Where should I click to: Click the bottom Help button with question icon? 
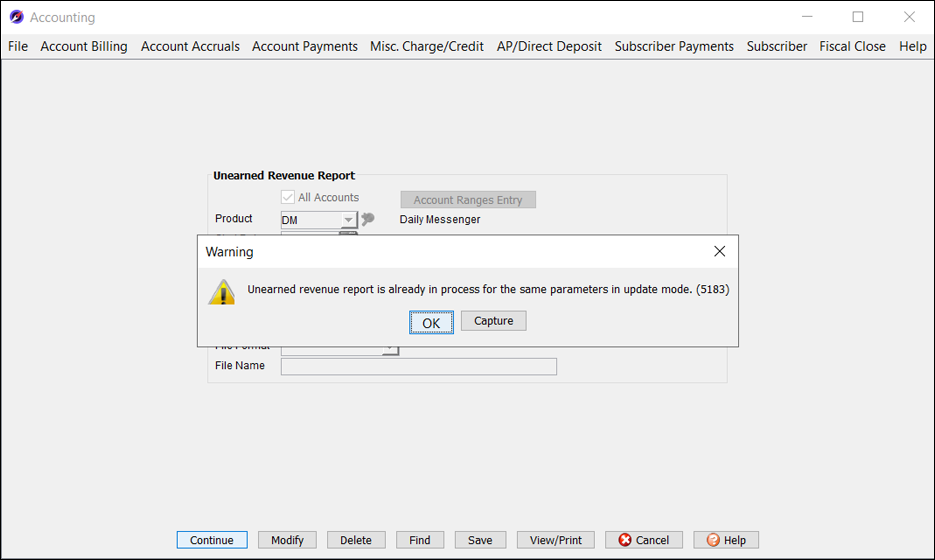(725, 540)
